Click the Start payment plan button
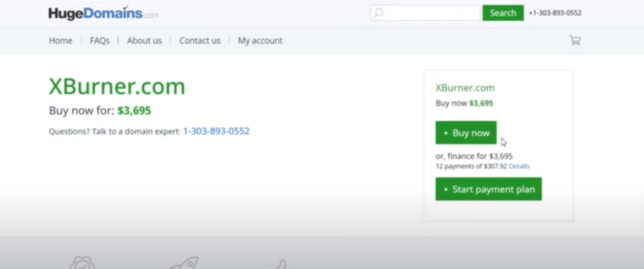This screenshot has width=644, height=269. tap(488, 189)
